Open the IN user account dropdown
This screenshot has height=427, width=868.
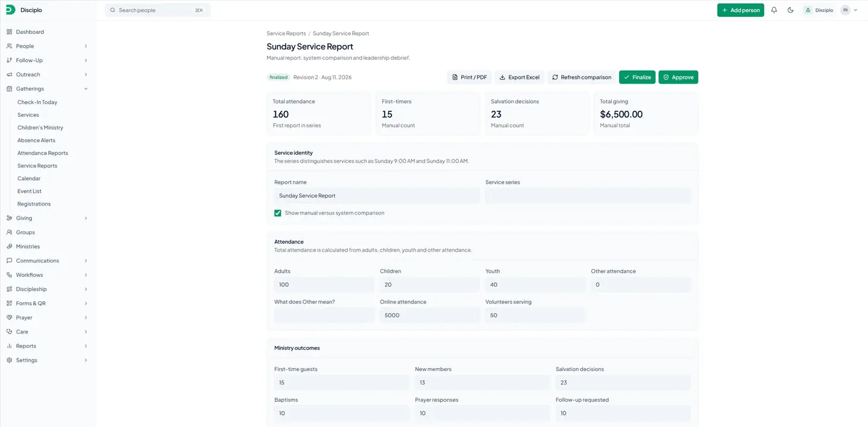coord(849,10)
